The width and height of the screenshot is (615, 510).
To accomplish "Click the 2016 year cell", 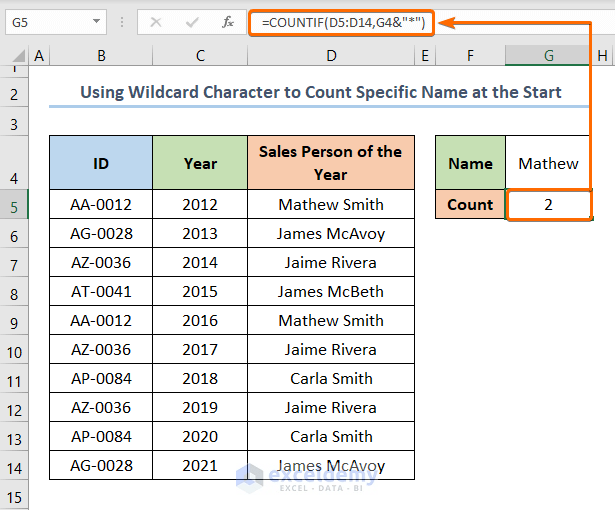I will pyautogui.click(x=200, y=321).
